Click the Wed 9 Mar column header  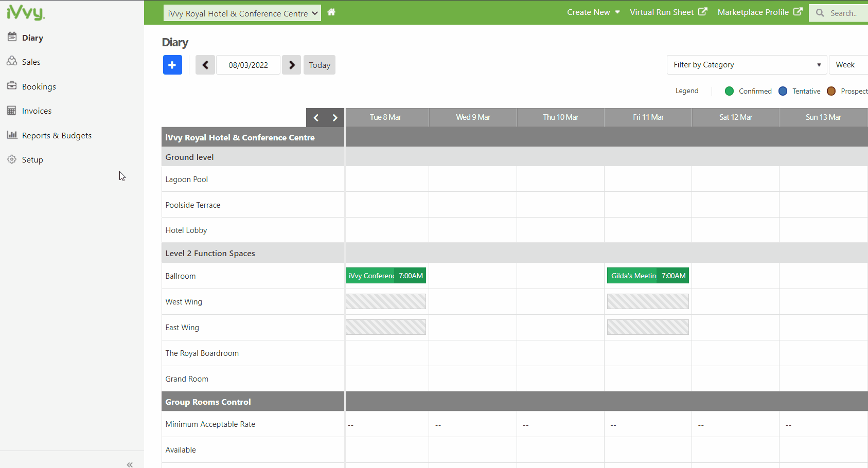pos(473,117)
